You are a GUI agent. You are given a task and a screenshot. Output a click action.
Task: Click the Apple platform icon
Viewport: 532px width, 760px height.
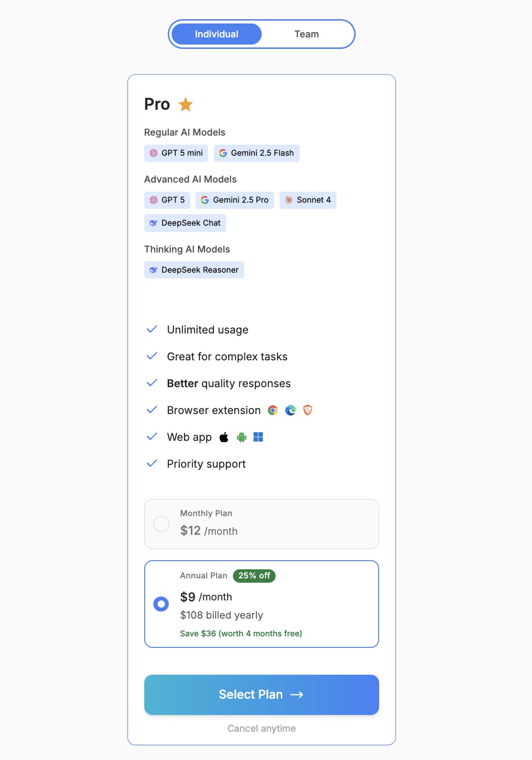pyautogui.click(x=224, y=437)
